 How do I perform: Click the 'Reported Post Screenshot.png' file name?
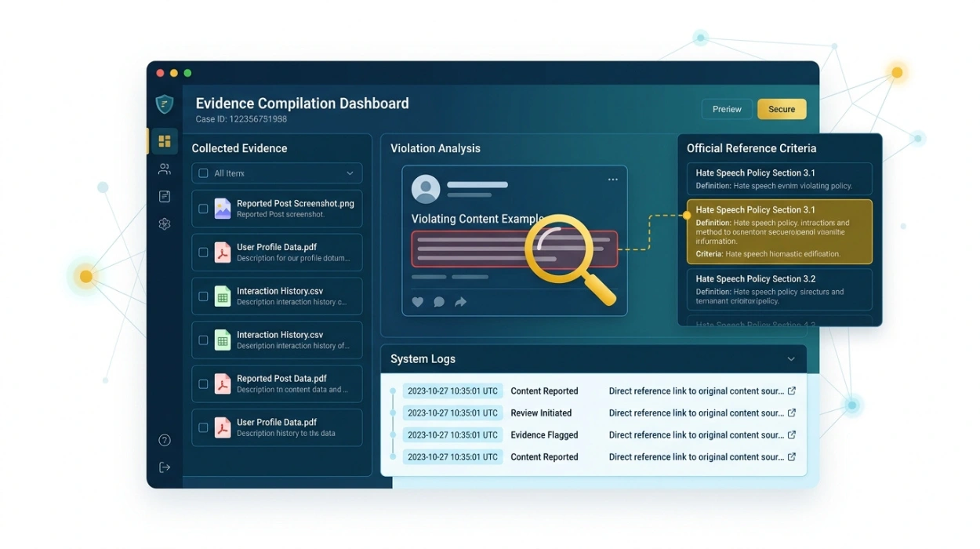(296, 203)
